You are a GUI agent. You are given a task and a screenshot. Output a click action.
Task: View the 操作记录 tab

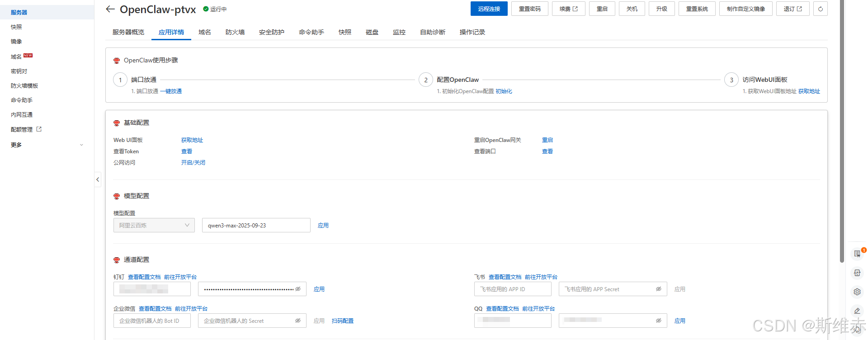click(x=472, y=32)
